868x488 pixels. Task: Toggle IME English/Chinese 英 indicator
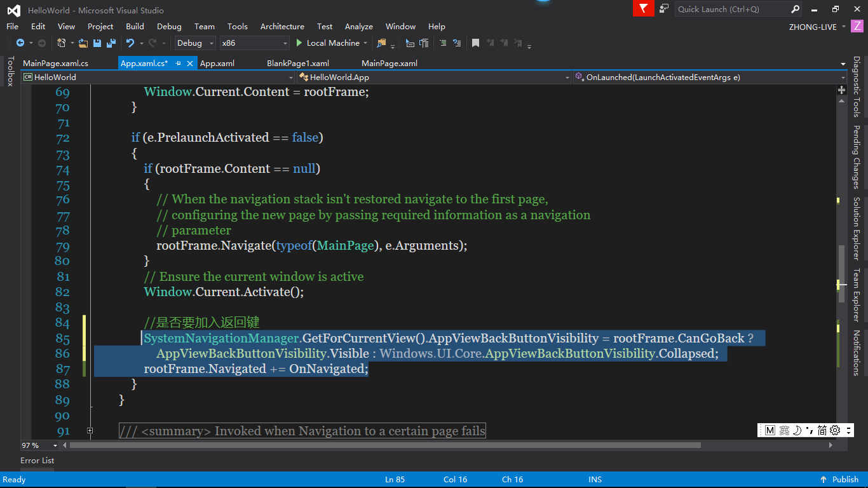coord(785,430)
